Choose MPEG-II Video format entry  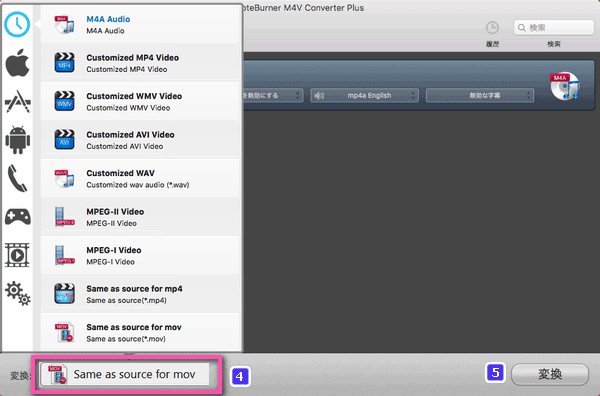click(x=140, y=217)
